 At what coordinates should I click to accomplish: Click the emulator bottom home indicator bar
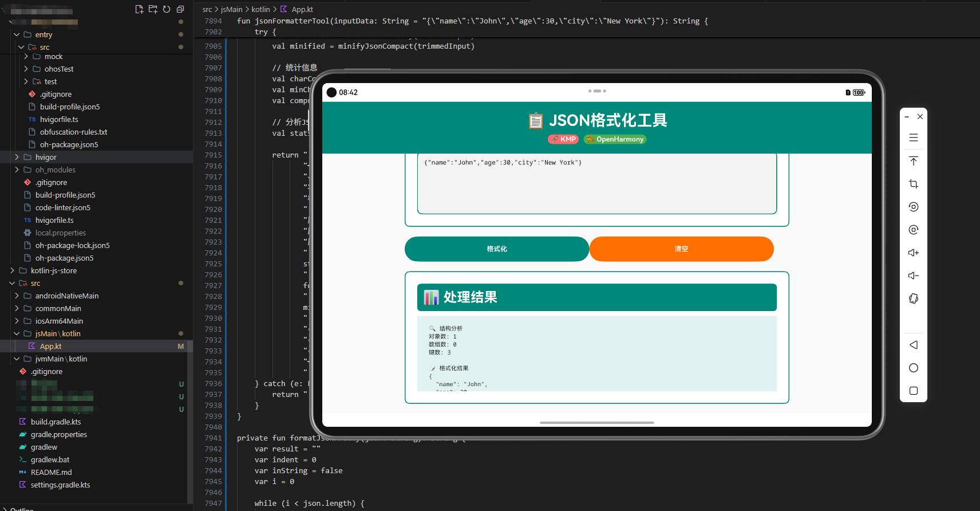pyautogui.click(x=596, y=423)
